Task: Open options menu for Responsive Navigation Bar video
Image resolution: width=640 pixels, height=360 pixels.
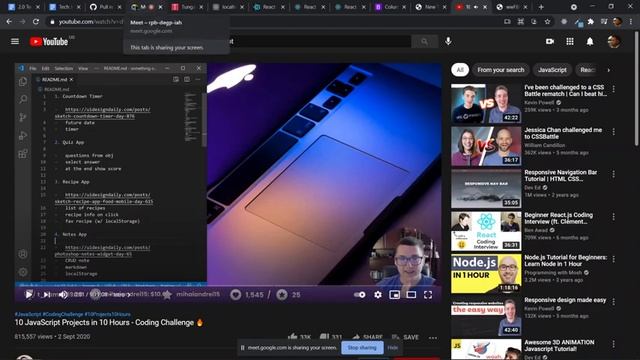Action: [613, 174]
